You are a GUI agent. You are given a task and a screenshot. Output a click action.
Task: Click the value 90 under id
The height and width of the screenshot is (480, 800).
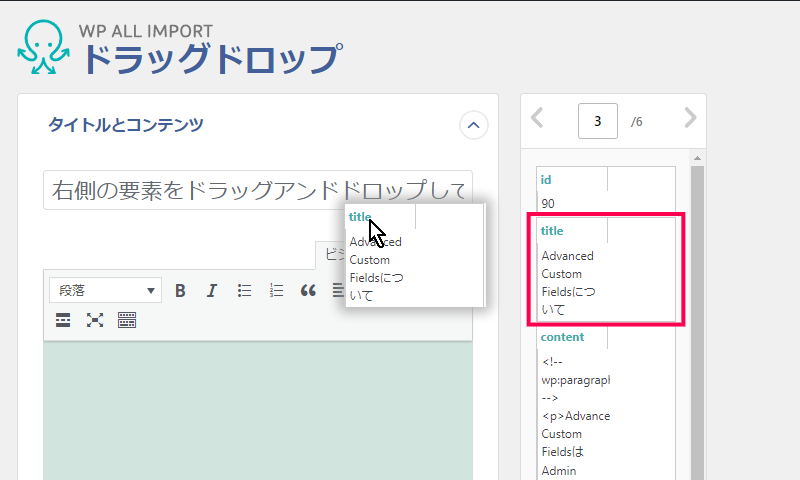(x=548, y=204)
